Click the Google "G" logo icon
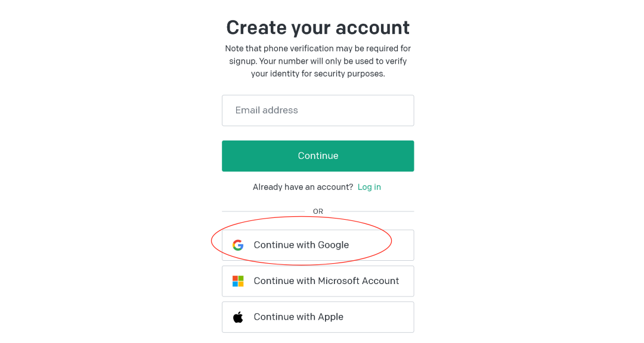This screenshot has width=644, height=343. (238, 245)
